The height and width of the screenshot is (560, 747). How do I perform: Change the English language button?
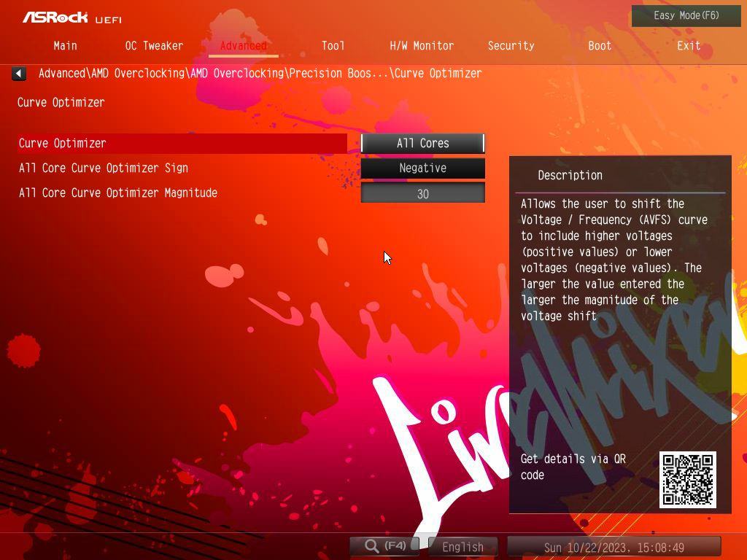(462, 547)
